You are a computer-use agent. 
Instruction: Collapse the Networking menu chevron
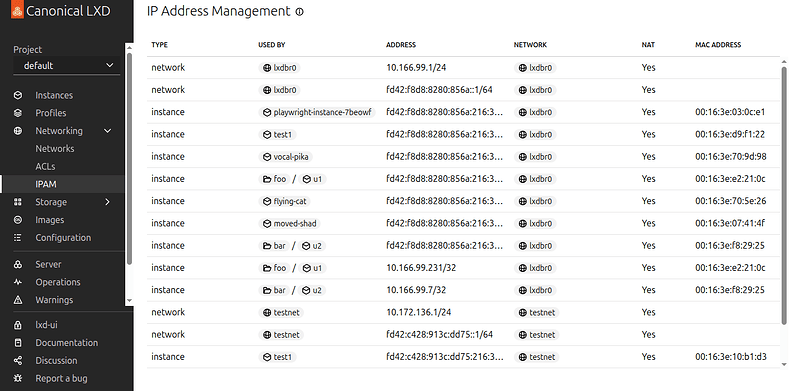108,131
